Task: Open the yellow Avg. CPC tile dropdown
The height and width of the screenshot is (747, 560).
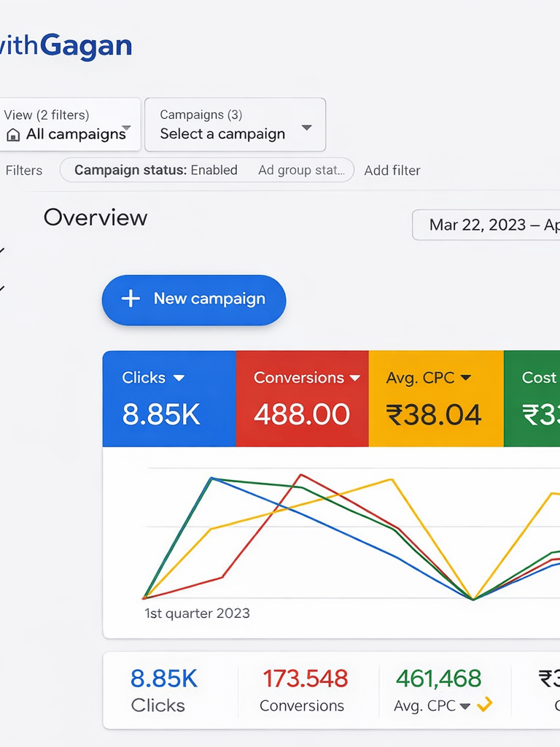Action: [466, 379]
